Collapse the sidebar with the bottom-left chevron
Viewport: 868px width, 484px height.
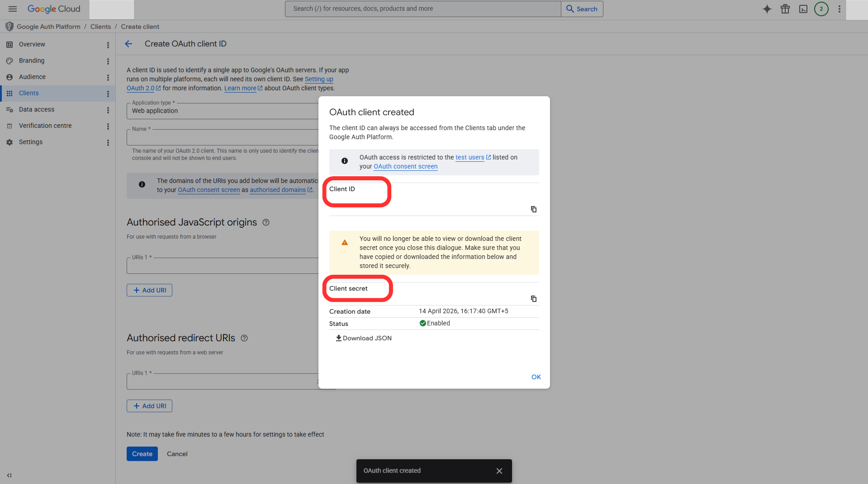pyautogui.click(x=9, y=475)
